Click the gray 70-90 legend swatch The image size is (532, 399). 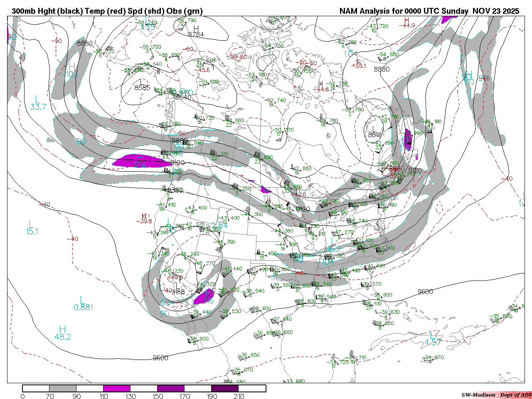[x=63, y=388]
